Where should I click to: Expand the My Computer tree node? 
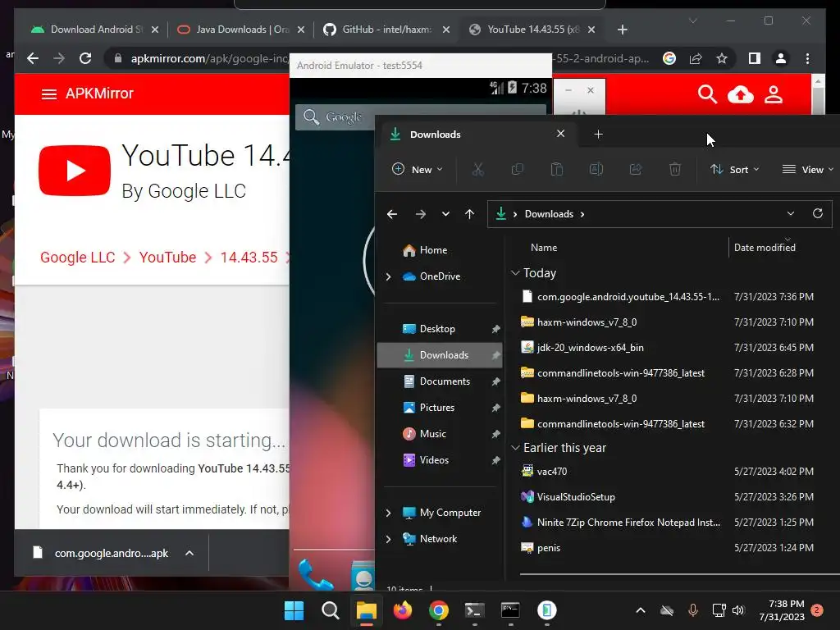(x=388, y=513)
